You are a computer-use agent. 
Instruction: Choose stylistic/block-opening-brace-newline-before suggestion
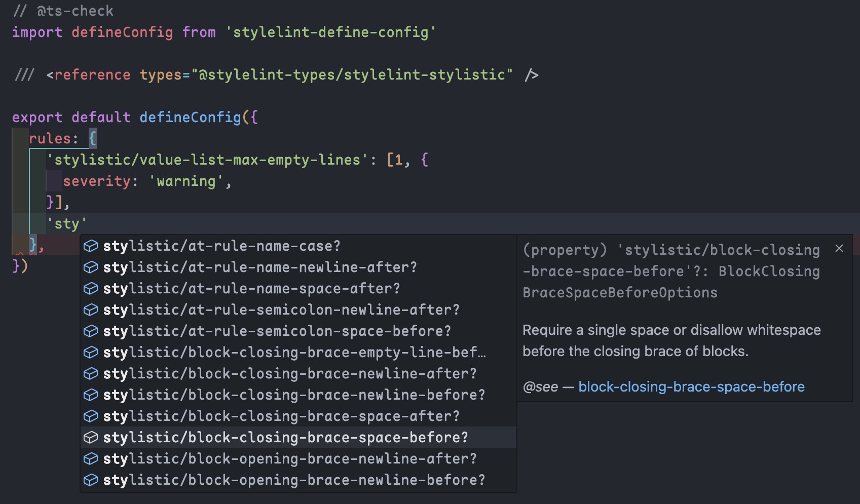pos(298,480)
